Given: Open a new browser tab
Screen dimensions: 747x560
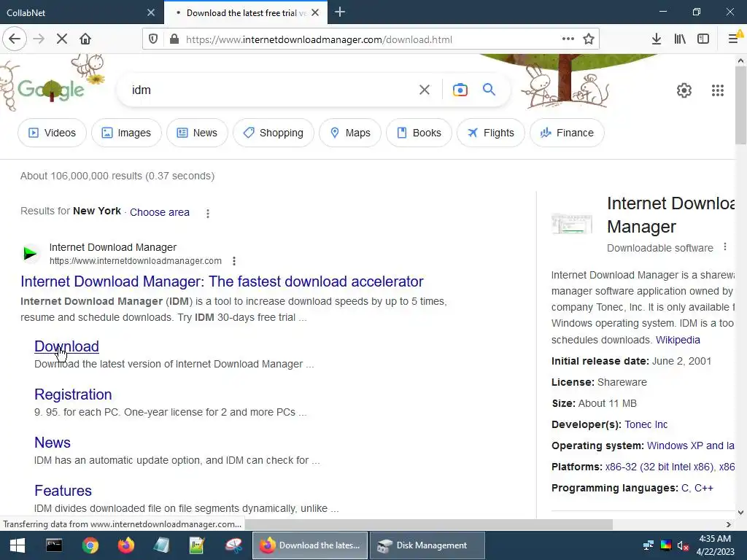Looking at the screenshot, I should click(x=340, y=12).
